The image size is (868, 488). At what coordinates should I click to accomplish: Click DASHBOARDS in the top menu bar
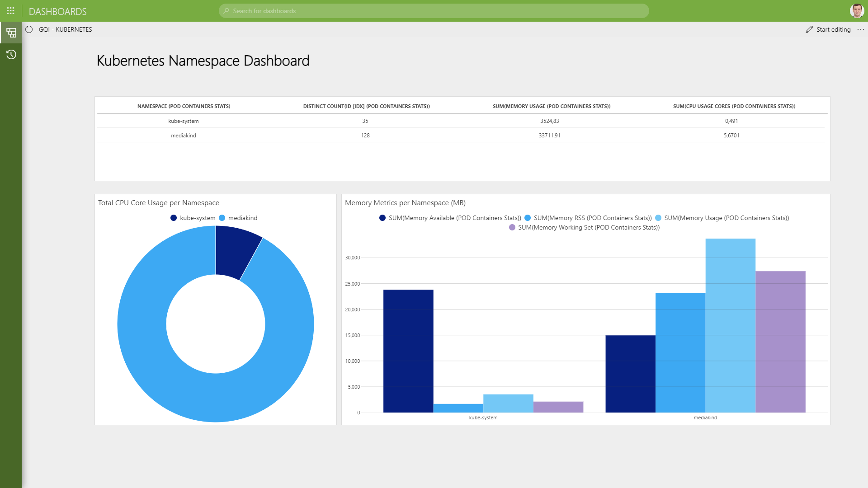click(x=57, y=11)
